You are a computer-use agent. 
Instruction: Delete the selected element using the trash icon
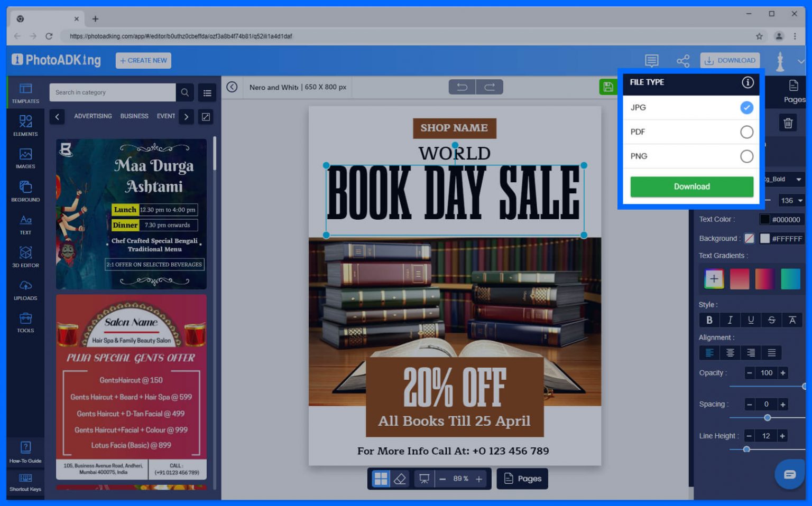tap(788, 123)
